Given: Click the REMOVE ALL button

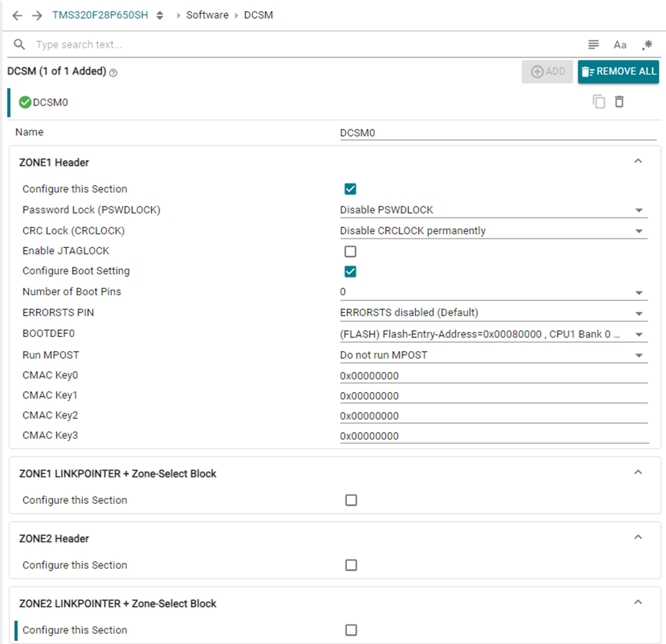Looking at the screenshot, I should tap(618, 71).
